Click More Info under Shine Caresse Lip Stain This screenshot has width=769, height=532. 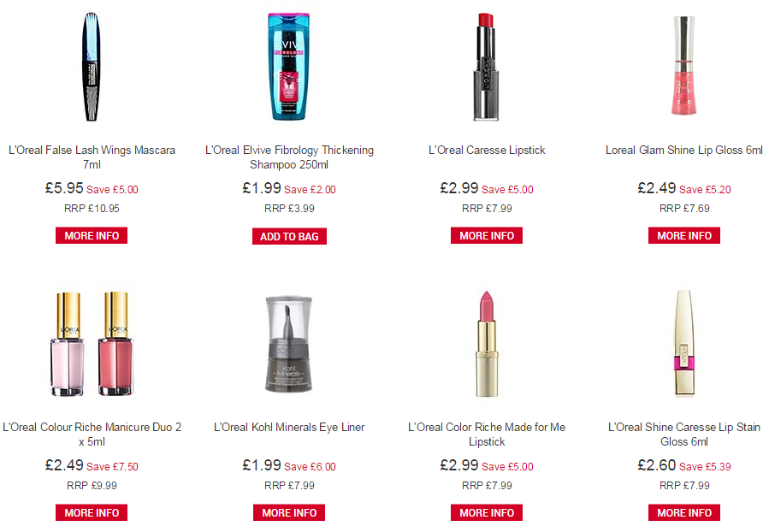coord(684,512)
